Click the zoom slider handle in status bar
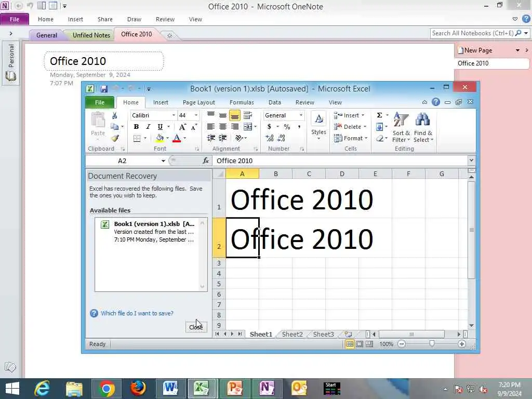The width and height of the screenshot is (532, 399). (x=432, y=344)
